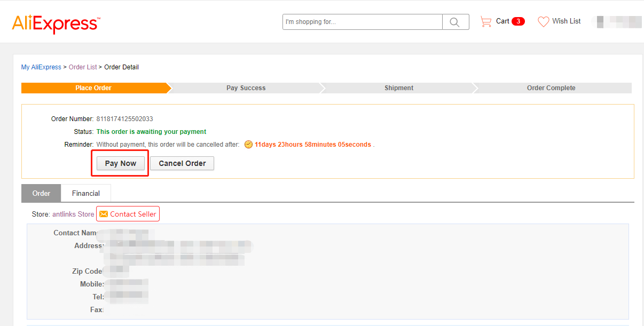644x326 pixels.
Task: Go back to Order List breadcrumb
Action: (x=83, y=67)
